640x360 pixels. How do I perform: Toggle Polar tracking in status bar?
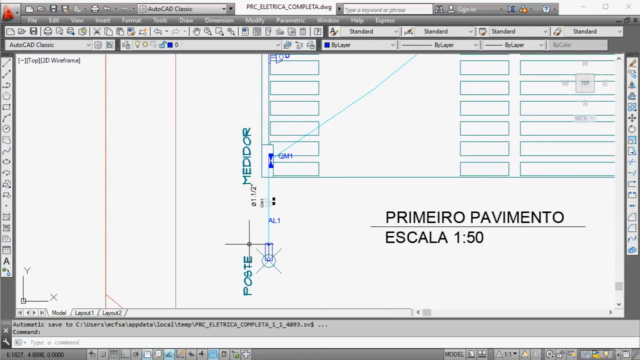coord(136,354)
